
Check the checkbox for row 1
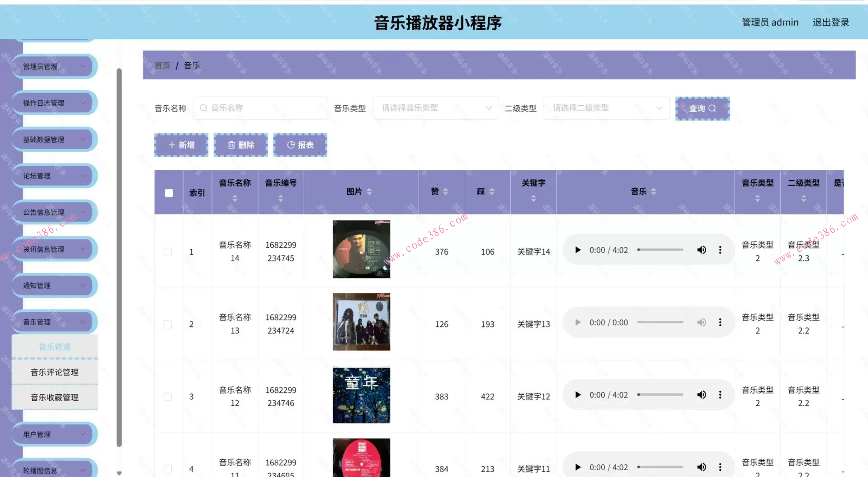[x=168, y=252]
